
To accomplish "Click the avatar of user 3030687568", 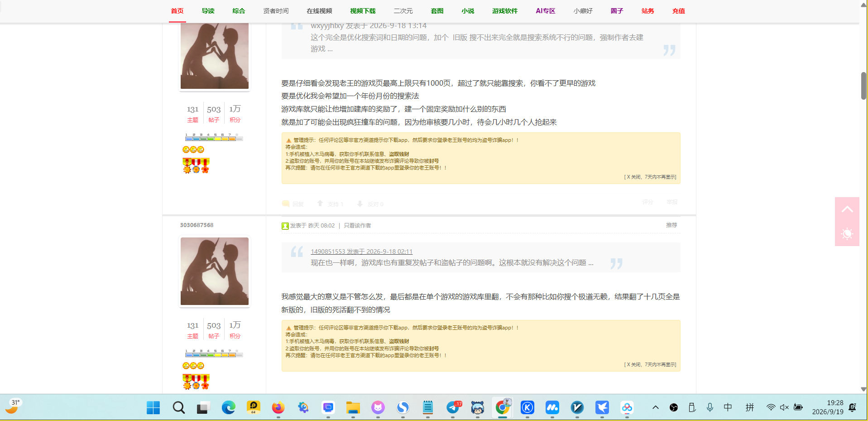I will [x=215, y=271].
